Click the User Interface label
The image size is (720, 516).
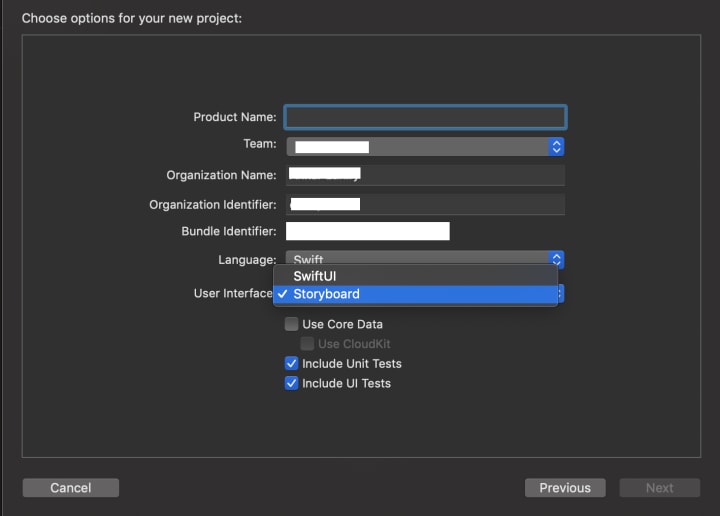233,294
